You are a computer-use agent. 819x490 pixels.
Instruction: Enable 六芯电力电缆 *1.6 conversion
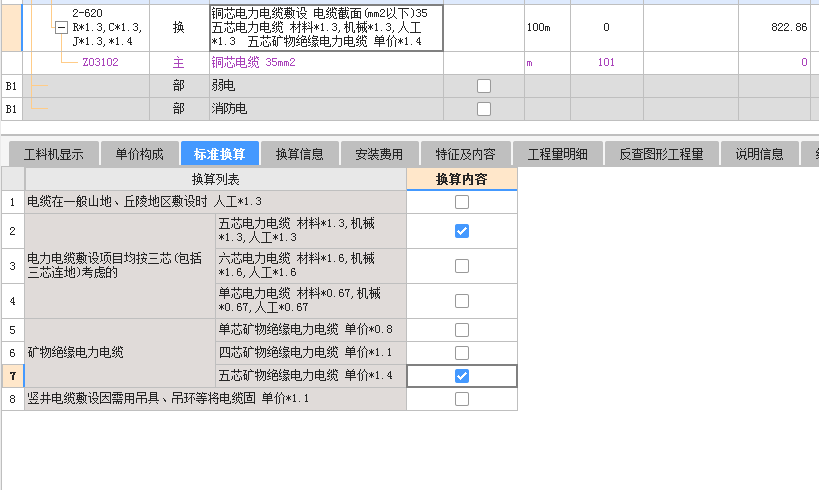(x=461, y=266)
